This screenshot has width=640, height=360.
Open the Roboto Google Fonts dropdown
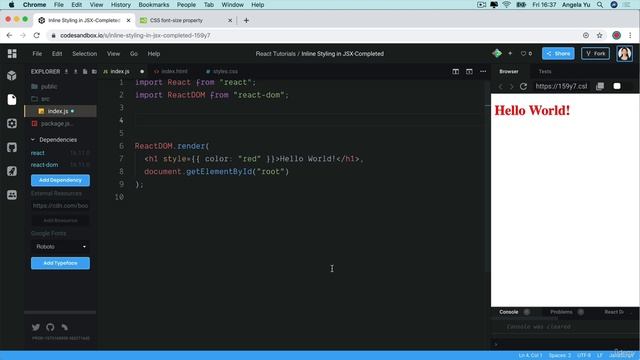point(60,247)
